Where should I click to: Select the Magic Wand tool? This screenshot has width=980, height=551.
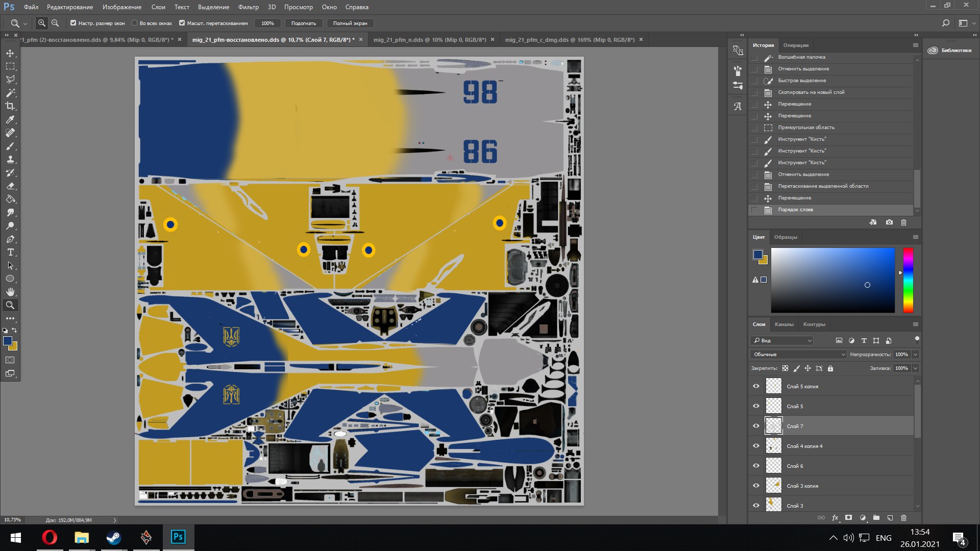(10, 93)
